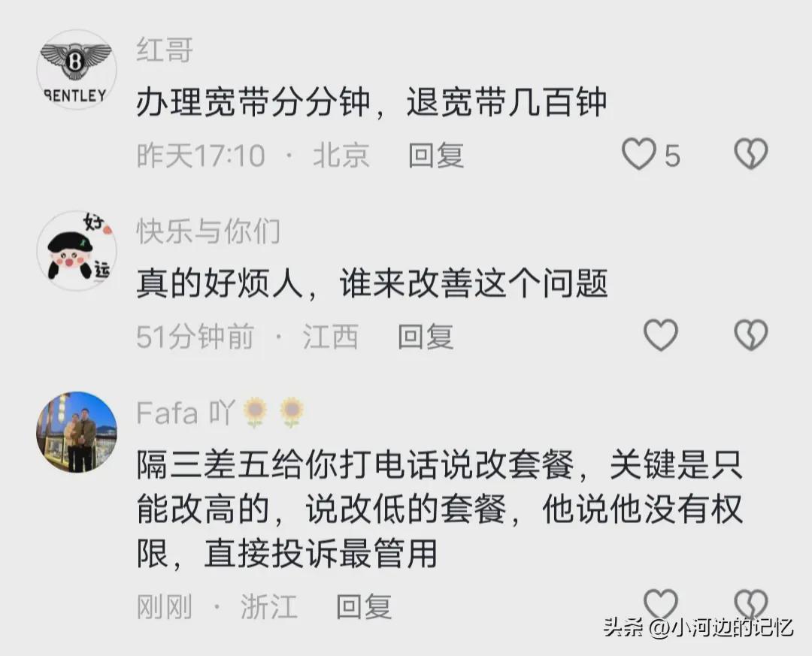Open the profile of username 快乐与你们
Viewport: 812px width, 656px height.
209,231
